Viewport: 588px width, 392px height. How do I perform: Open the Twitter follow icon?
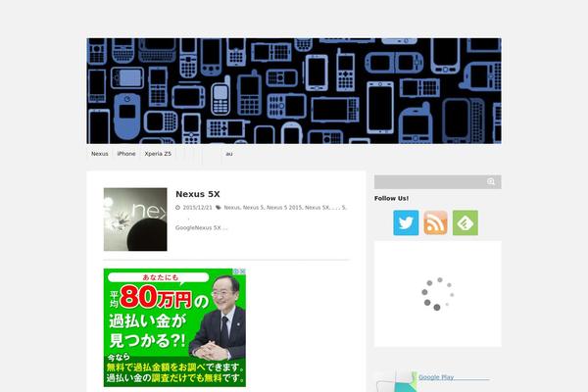pyautogui.click(x=406, y=222)
